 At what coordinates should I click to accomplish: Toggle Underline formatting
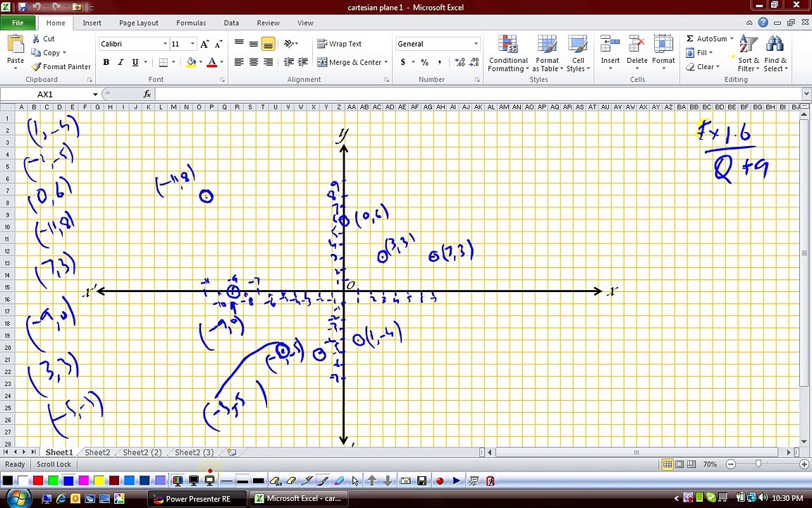pyautogui.click(x=135, y=62)
